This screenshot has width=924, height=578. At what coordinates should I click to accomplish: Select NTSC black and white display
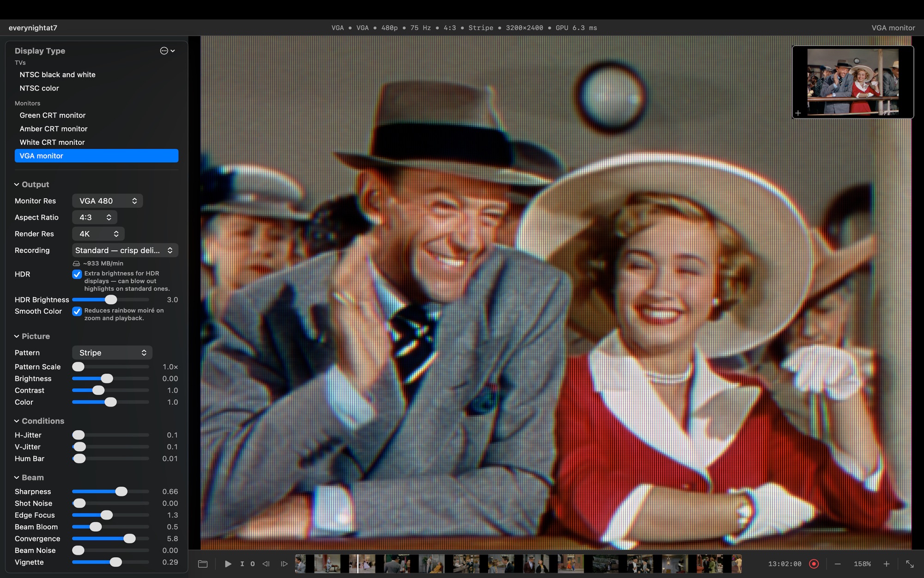click(x=97, y=74)
